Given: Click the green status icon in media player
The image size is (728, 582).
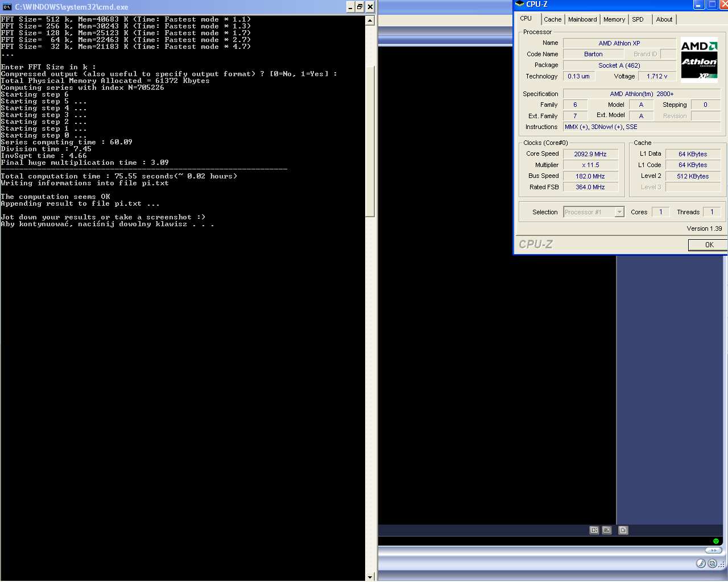Looking at the screenshot, I should coord(716,541).
